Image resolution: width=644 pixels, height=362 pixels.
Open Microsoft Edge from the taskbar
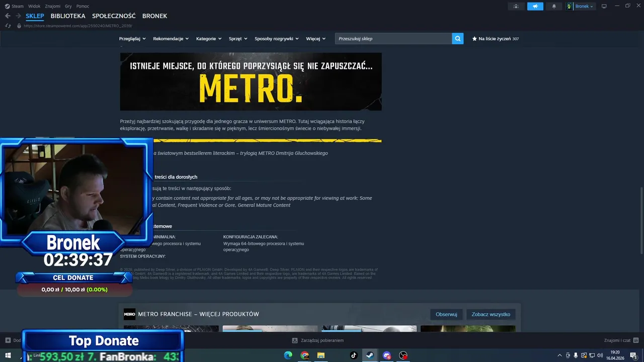[288, 355]
